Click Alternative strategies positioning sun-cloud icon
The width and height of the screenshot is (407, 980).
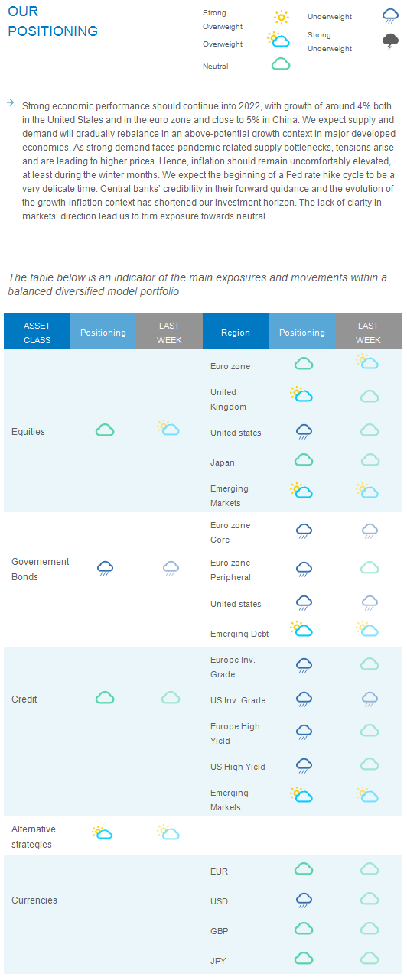point(103,832)
